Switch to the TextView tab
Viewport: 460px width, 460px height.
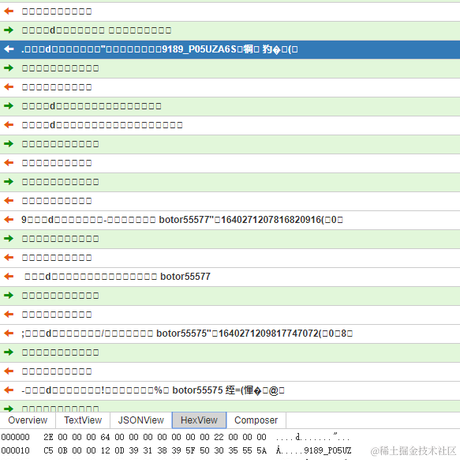(83, 420)
